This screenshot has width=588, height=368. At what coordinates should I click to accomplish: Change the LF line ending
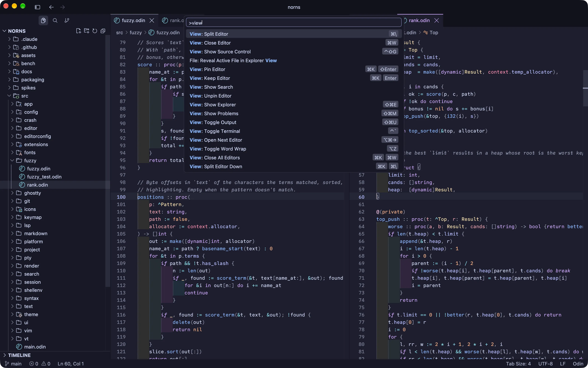point(563,364)
